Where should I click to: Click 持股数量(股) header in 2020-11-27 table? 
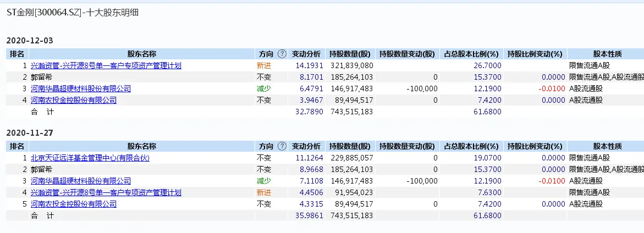350,146
